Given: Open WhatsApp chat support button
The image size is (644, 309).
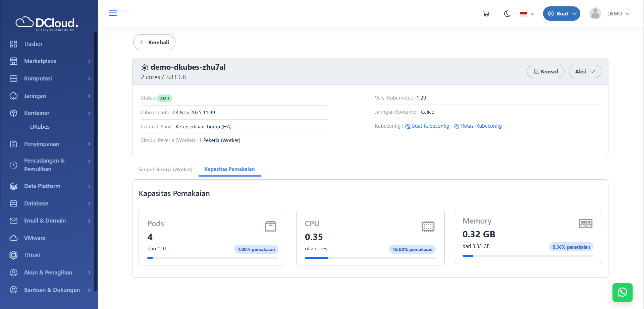Looking at the screenshot, I should pos(622,292).
